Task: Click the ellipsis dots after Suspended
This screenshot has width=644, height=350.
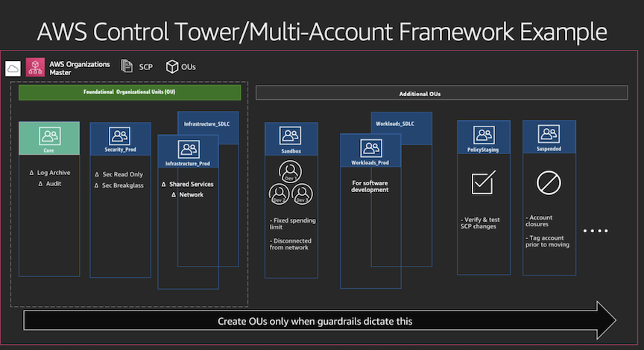Action: (x=596, y=231)
